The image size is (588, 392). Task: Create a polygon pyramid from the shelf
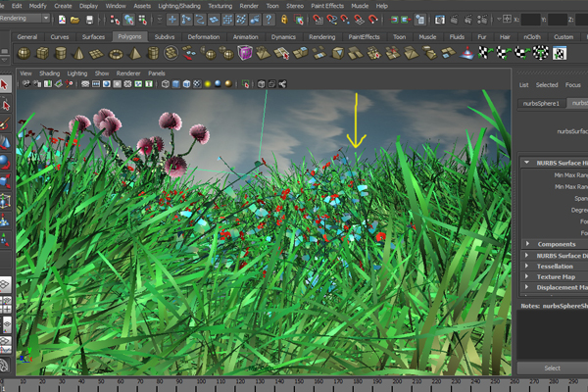(134, 53)
